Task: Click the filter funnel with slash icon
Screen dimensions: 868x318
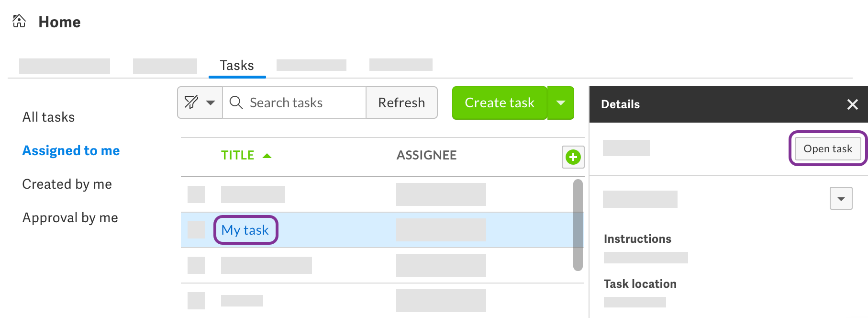Action: pos(190,102)
